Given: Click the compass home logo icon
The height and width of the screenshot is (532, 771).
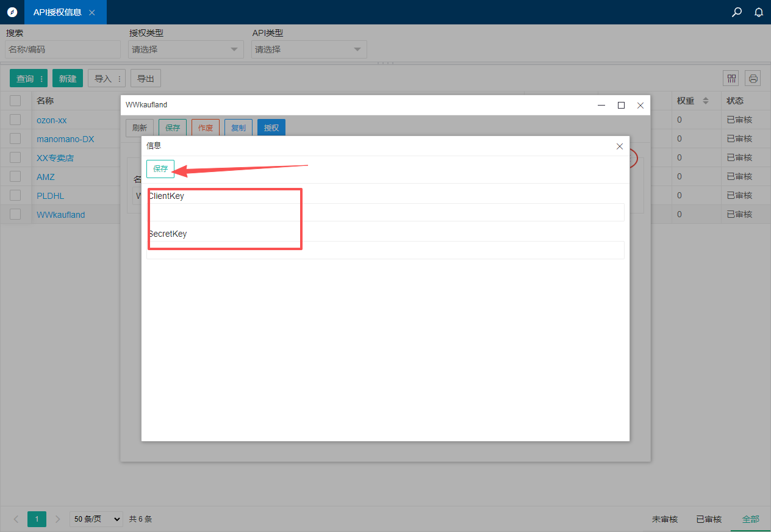Looking at the screenshot, I should [x=12, y=12].
